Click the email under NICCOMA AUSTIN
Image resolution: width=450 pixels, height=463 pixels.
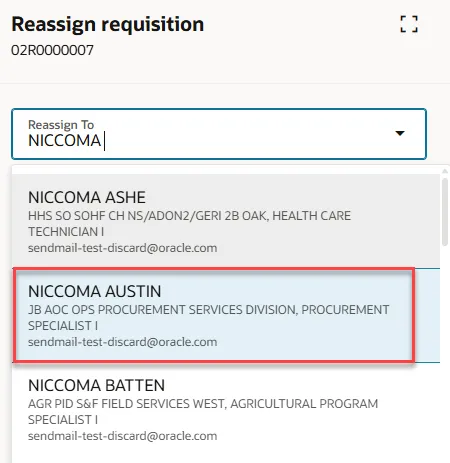point(123,342)
